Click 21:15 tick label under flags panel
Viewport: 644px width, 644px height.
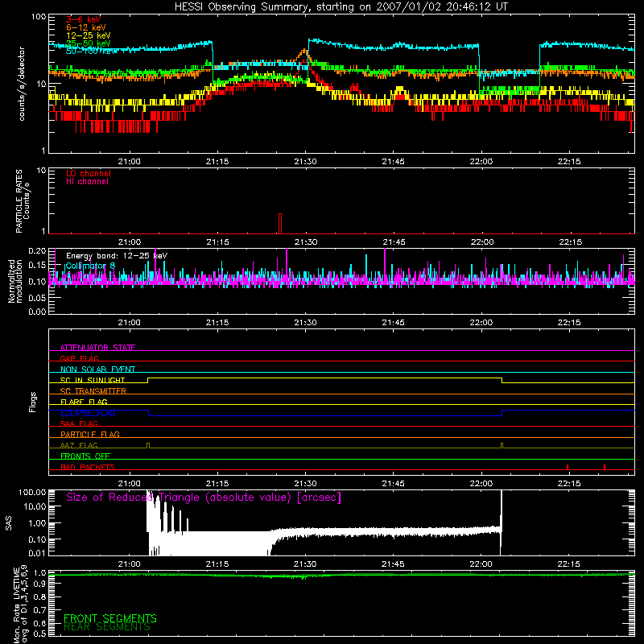coord(217,484)
